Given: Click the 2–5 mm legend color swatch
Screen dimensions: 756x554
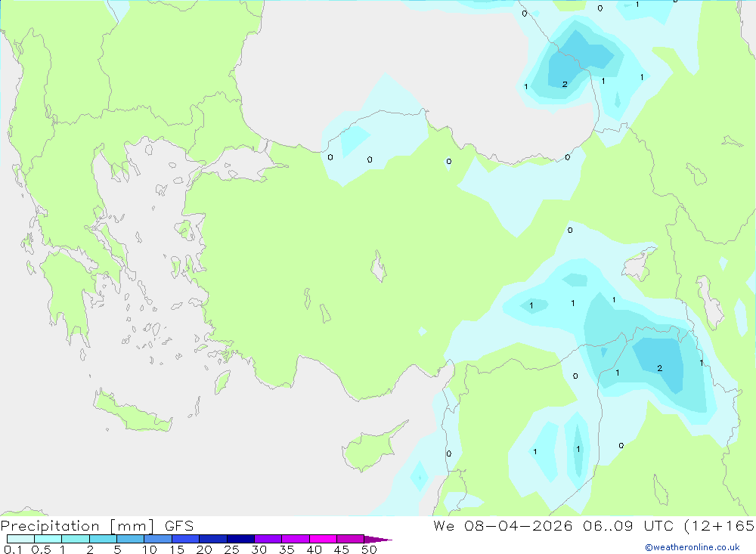Looking at the screenshot, I should pyautogui.click(x=103, y=539).
